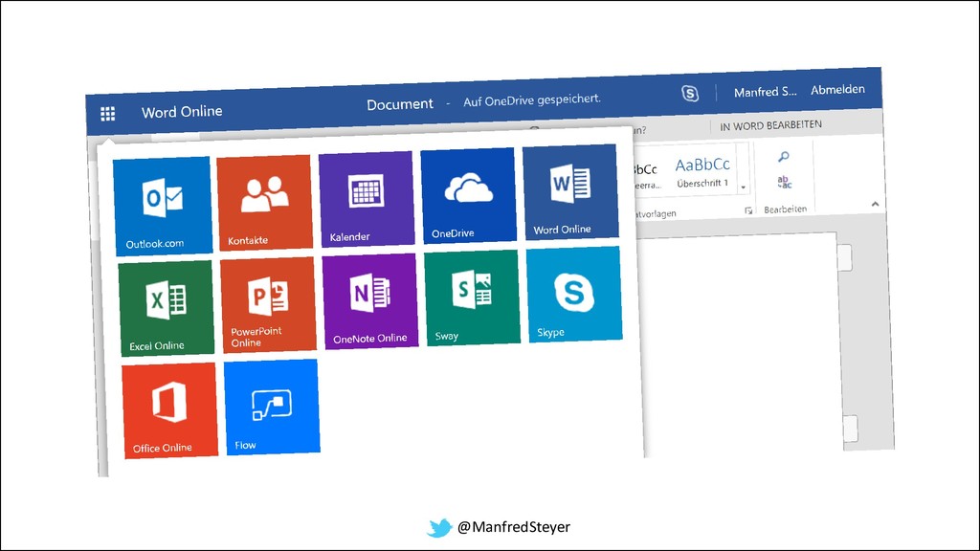Apply the Überschrift 1 style
Image resolution: width=980 pixels, height=551 pixels.
click(x=702, y=172)
